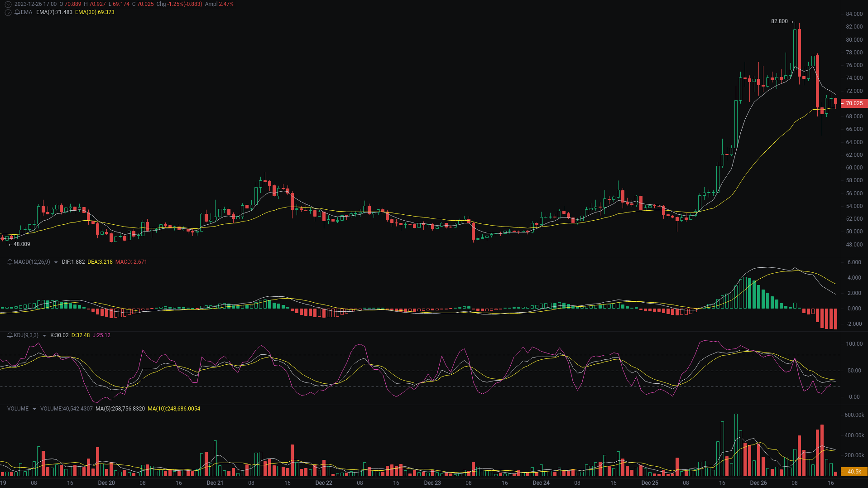This screenshot has width=868, height=488.
Task: Click the Dec 22 date axis label
Action: (324, 483)
